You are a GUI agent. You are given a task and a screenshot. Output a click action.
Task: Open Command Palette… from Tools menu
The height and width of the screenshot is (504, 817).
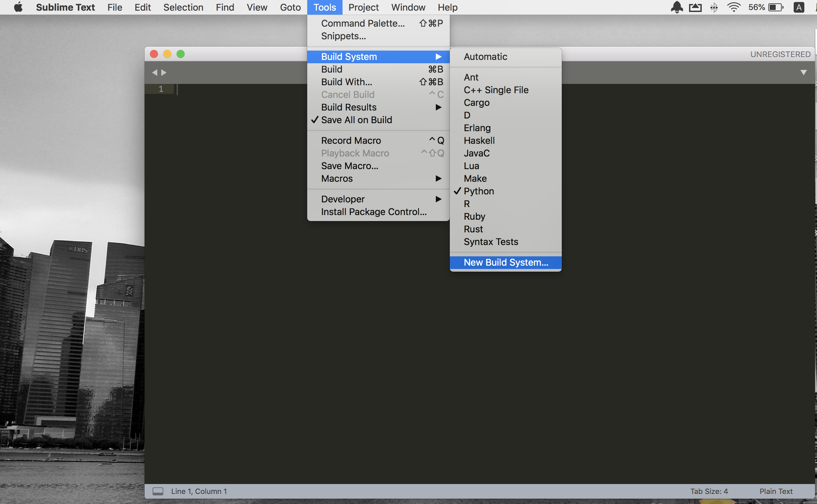pyautogui.click(x=378, y=23)
